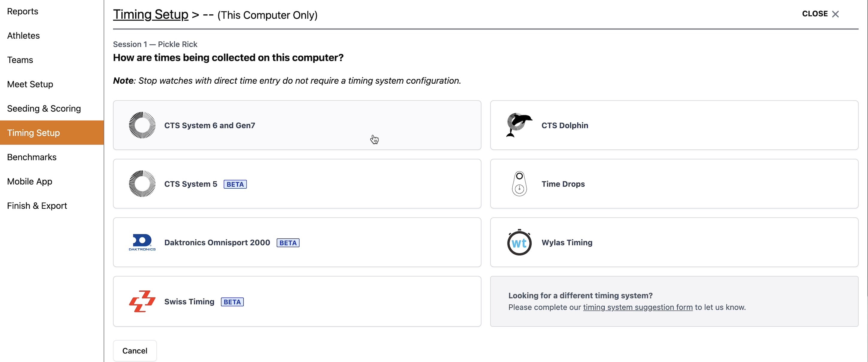
Task: Select Timing Setup in the sidebar
Action: [x=52, y=133]
